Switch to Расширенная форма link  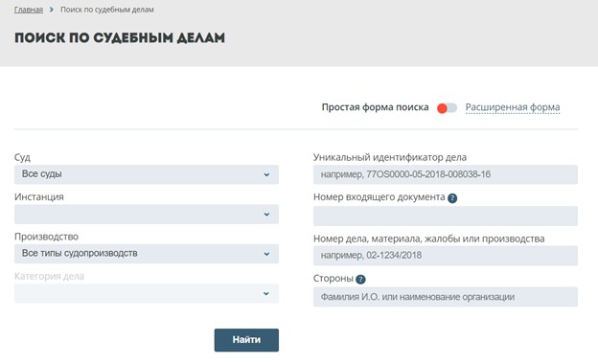tap(513, 107)
